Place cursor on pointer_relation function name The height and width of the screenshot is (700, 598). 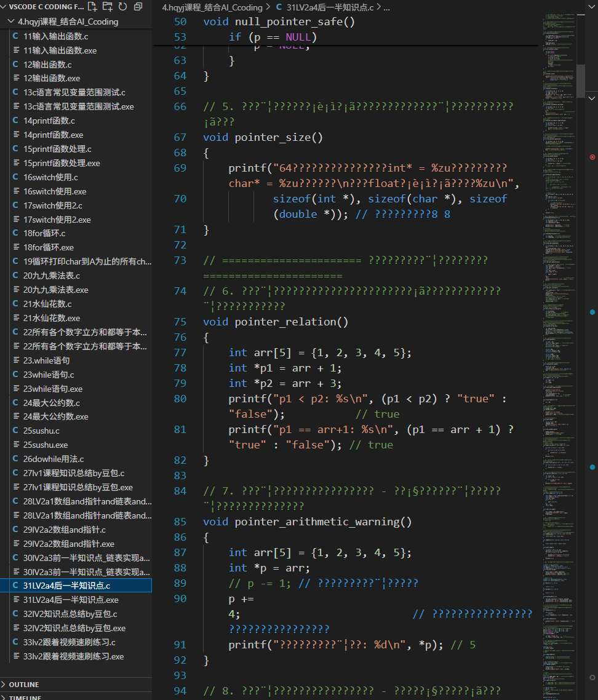point(285,322)
